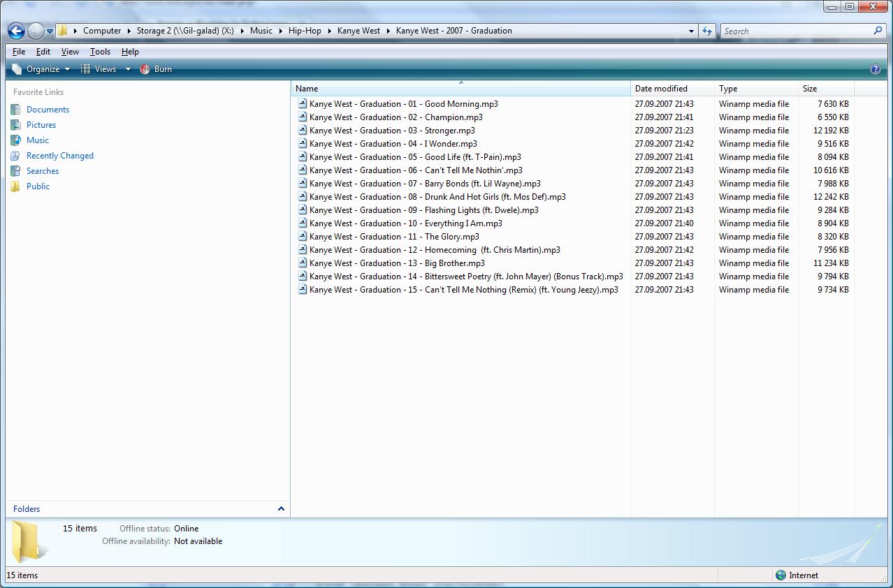Click mp3 icon of 04 - I Wonder
Screen dimensions: 893x588
pos(303,143)
